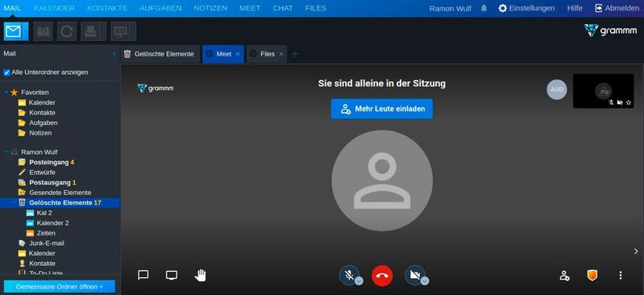Log out via Abmelden
Screen dimensions: 644x295
point(617,8)
